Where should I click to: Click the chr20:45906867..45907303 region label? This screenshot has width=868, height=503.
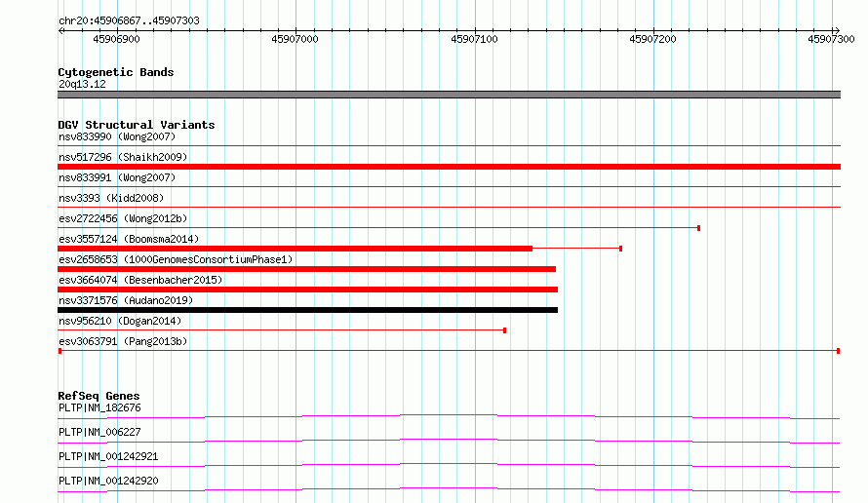(129, 20)
